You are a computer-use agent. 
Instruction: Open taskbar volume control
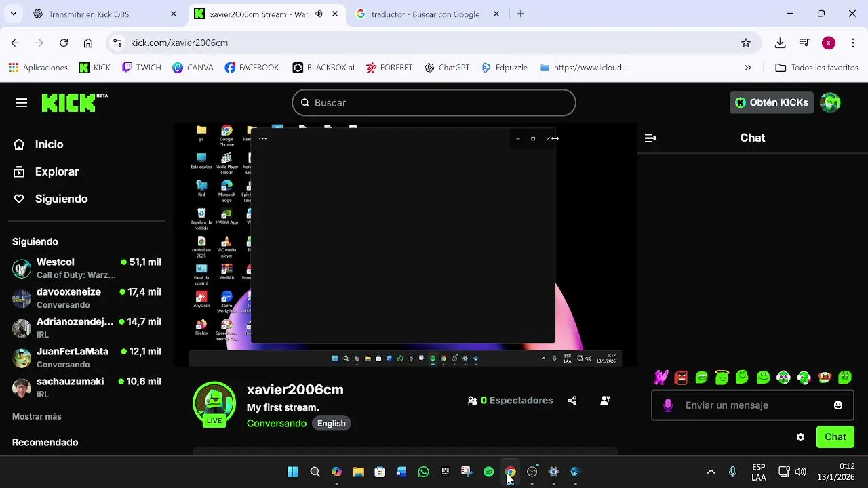800,472
